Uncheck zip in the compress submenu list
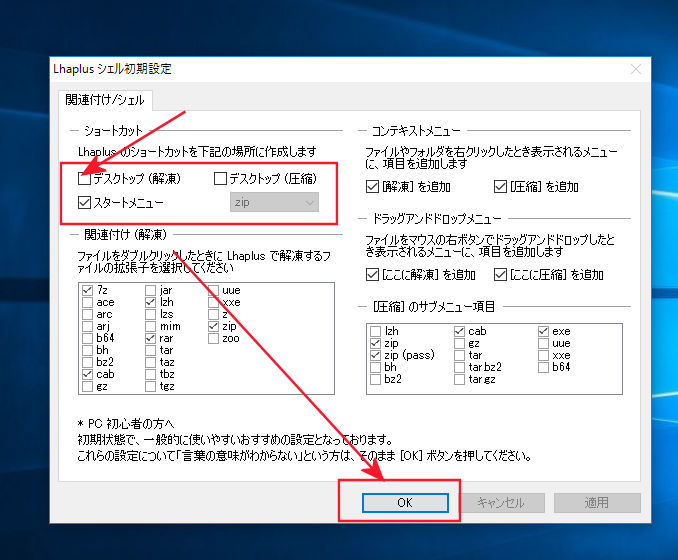This screenshot has height=560, width=678. coord(375,343)
